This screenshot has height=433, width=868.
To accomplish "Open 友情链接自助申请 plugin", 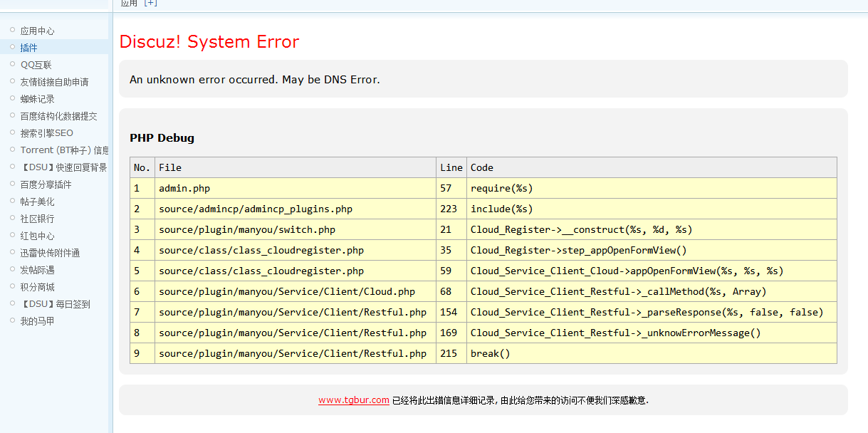I will pos(54,82).
